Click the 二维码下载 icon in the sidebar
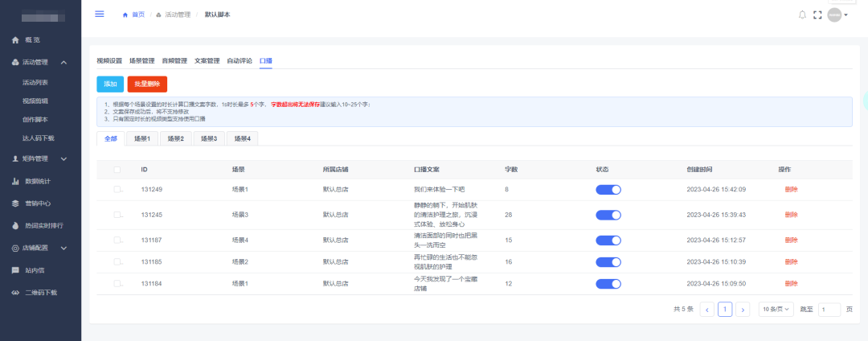This screenshot has height=341, width=868. 15,292
